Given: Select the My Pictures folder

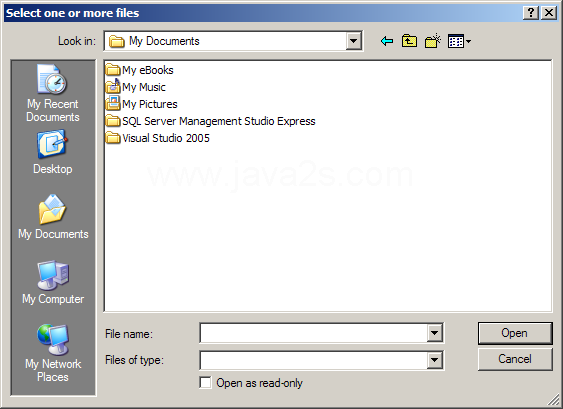Looking at the screenshot, I should [x=141, y=104].
